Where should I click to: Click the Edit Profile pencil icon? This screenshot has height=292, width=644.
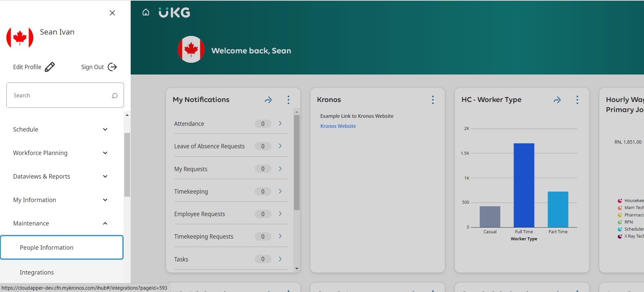tap(50, 67)
